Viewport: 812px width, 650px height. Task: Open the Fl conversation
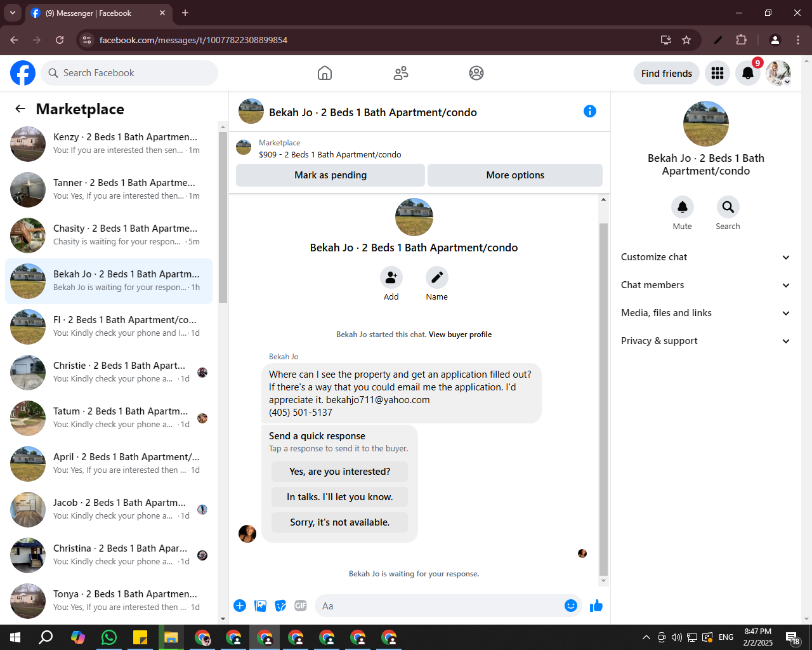pyautogui.click(x=108, y=327)
